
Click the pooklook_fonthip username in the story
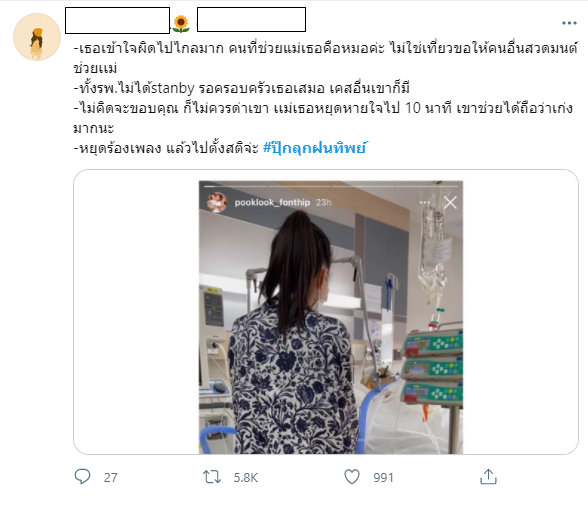(x=272, y=202)
